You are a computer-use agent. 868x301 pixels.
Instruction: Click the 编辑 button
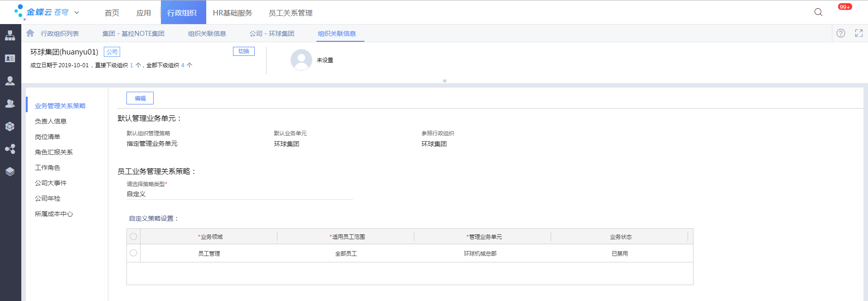[x=140, y=98]
